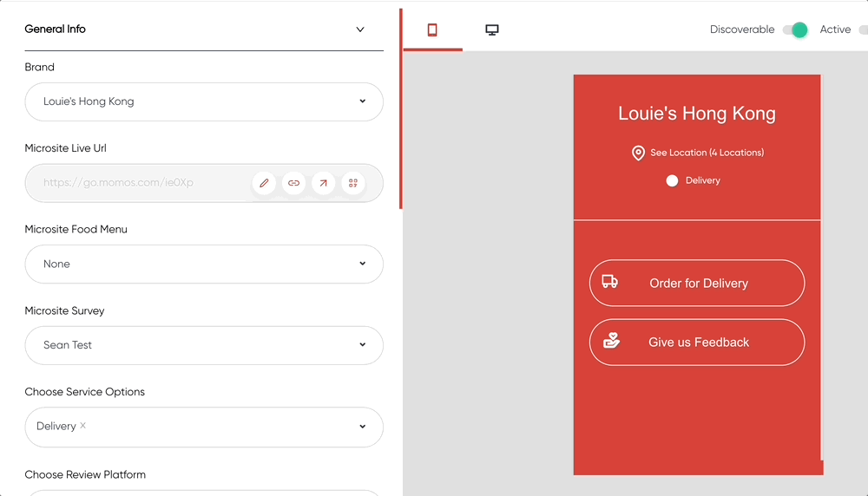Open the Brand dropdown
Image resolution: width=868 pixels, height=496 pixels.
pos(204,101)
